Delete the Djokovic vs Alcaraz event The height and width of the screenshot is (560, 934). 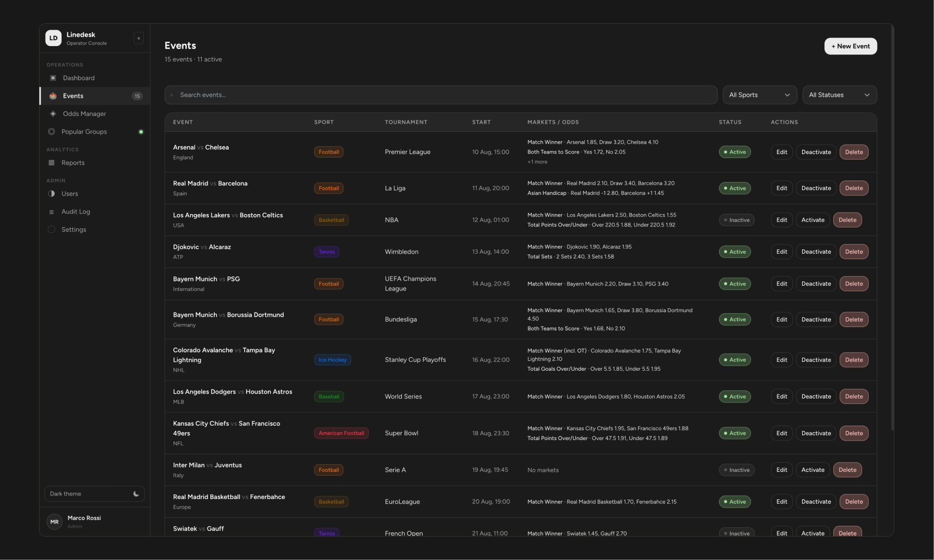[854, 252]
